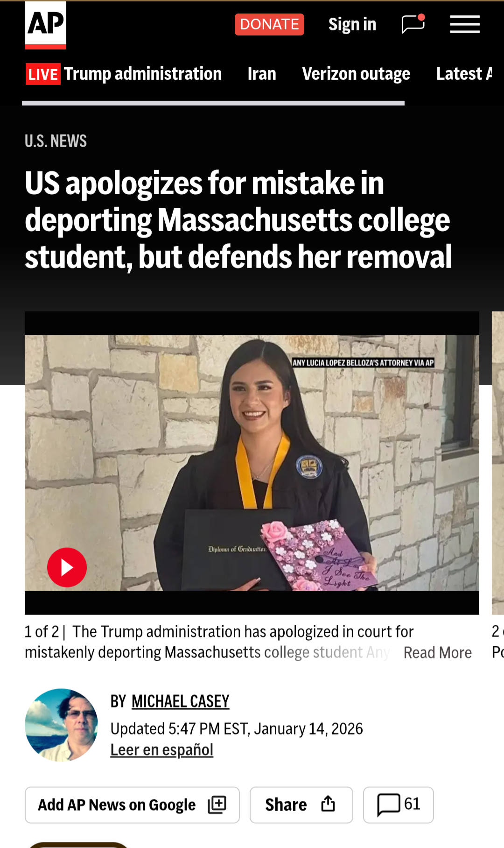Viewport: 504px width, 848px height.
Task: Click Leer en español link
Action: [161, 750]
